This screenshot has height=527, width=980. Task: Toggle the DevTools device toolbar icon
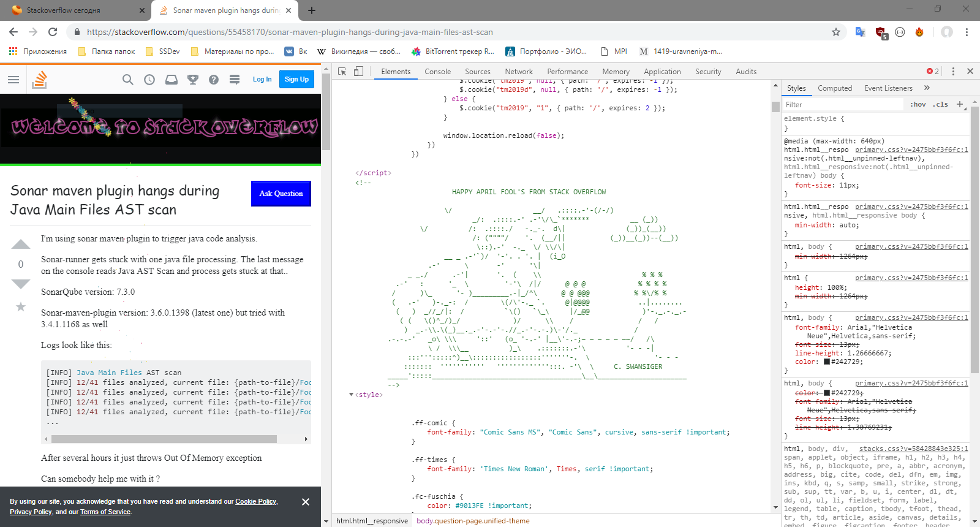[x=358, y=72]
